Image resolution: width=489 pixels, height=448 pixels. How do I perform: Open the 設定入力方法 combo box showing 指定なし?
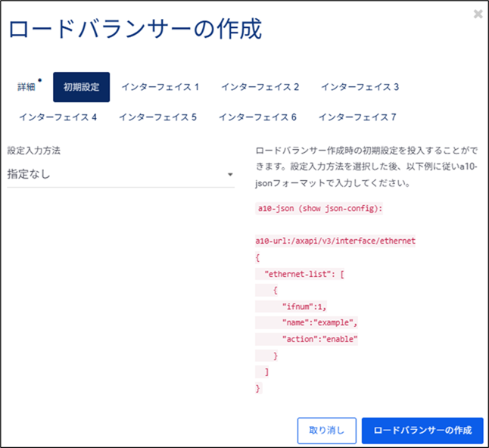[114, 175]
